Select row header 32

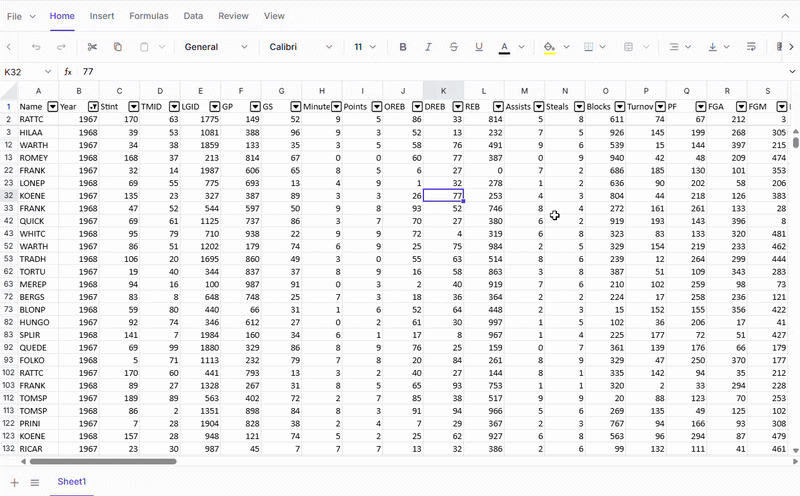pos(9,195)
